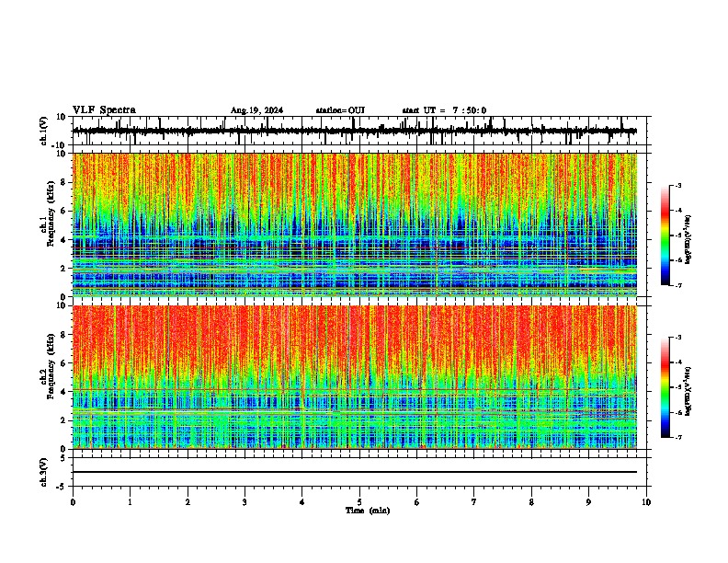Click time axis tick label "4"
728x563 pixels.
[x=302, y=502]
